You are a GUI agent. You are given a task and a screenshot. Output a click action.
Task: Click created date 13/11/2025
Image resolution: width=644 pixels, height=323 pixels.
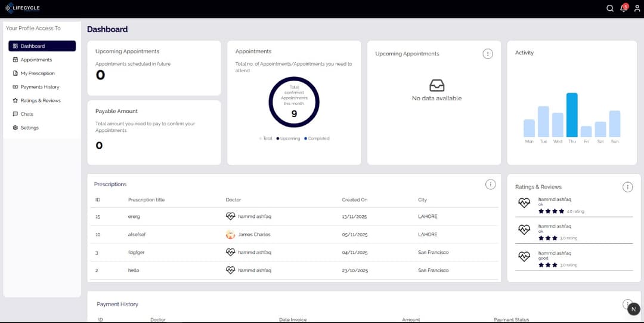point(355,217)
